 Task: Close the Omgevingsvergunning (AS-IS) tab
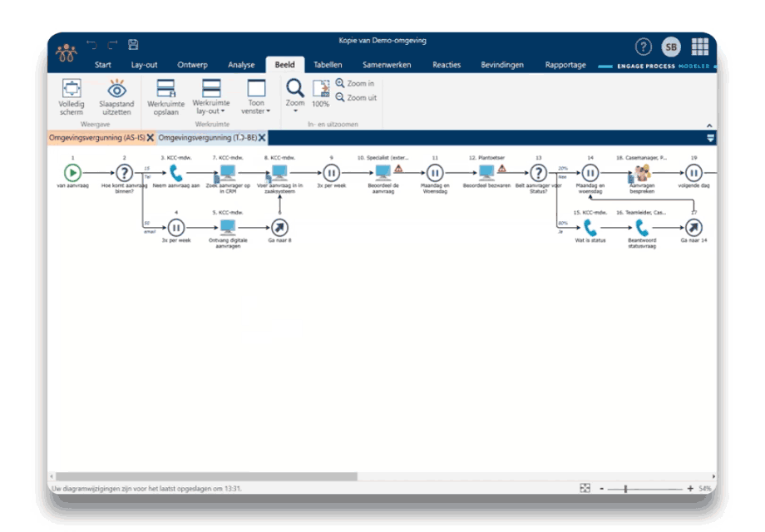tap(151, 137)
